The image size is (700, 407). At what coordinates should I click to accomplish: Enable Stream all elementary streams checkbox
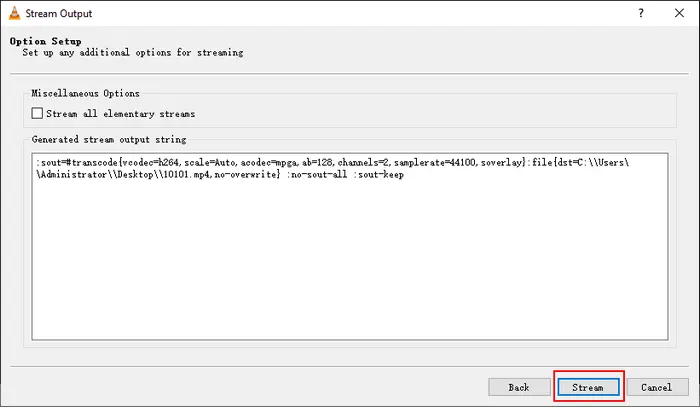coord(37,113)
